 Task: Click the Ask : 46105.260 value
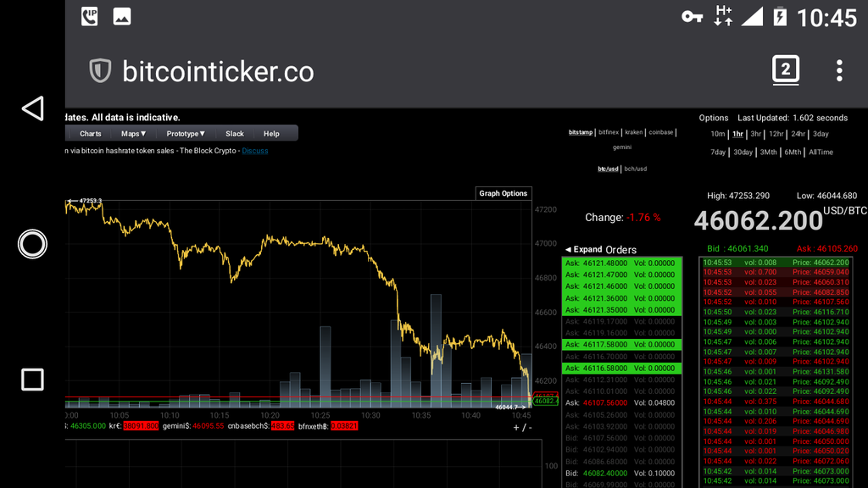[x=827, y=249]
